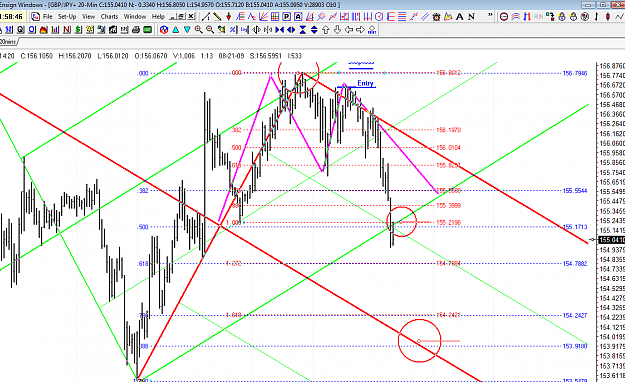Shift chart left with the left arrow
The height and width of the screenshot is (382, 625).
[349, 30]
